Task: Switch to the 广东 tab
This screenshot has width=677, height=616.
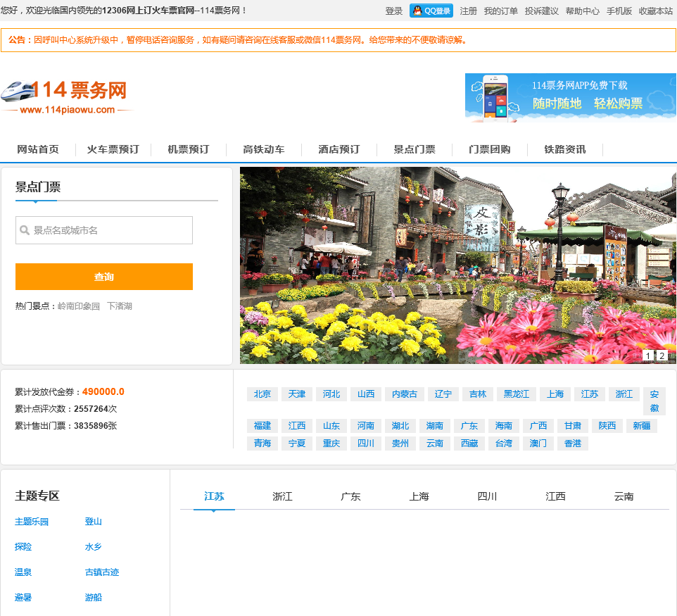Action: (350, 496)
